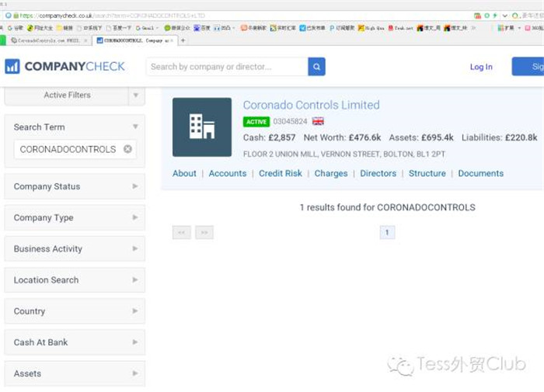Open the Credit Risk link

click(281, 173)
